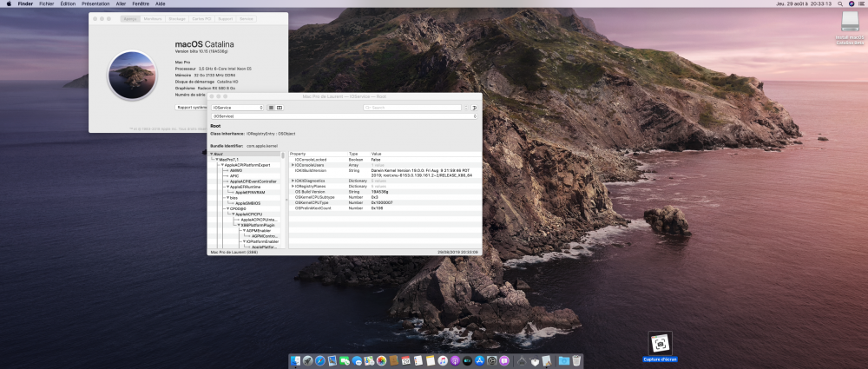The height and width of the screenshot is (369, 868).
Task: Open the Fenêtre menu
Action: (141, 3)
